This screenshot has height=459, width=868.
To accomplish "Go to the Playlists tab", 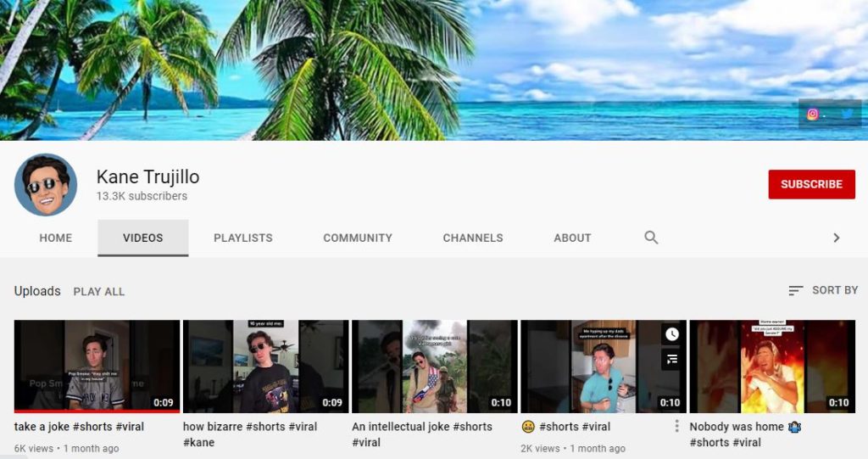I will [x=243, y=238].
